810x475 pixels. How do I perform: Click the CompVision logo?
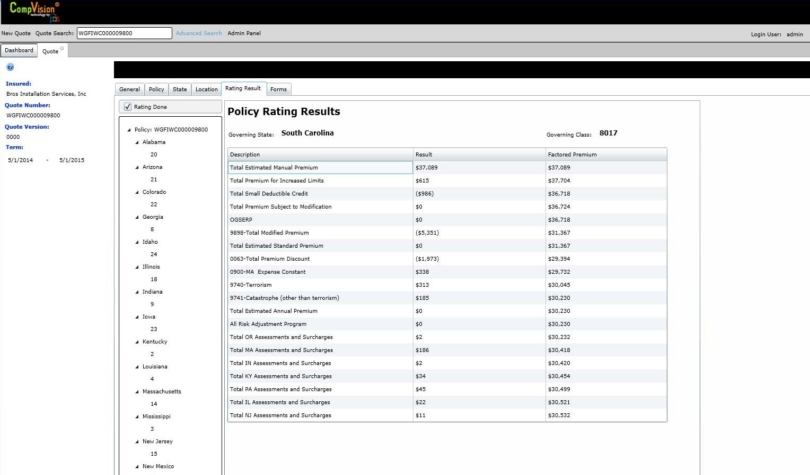coord(34,11)
